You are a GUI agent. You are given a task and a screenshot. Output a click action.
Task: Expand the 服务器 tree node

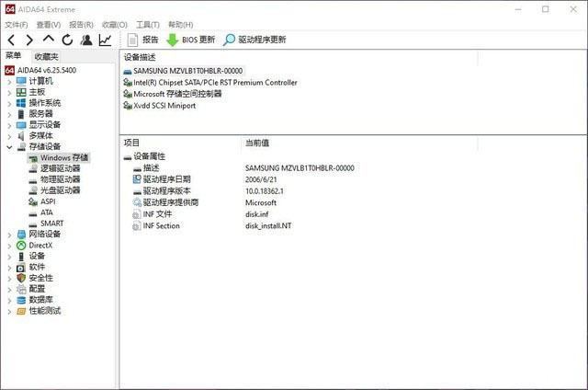point(9,114)
